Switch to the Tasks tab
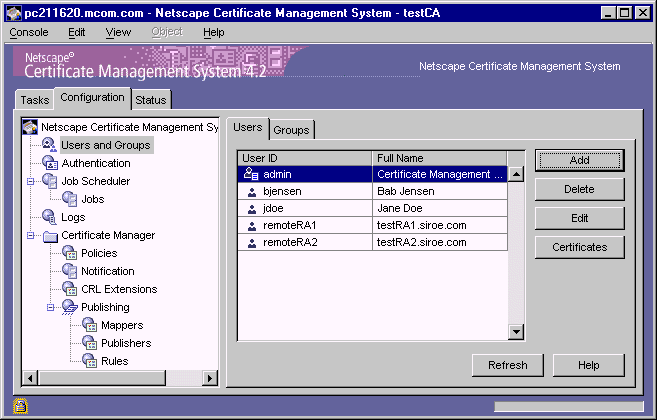 [x=35, y=100]
